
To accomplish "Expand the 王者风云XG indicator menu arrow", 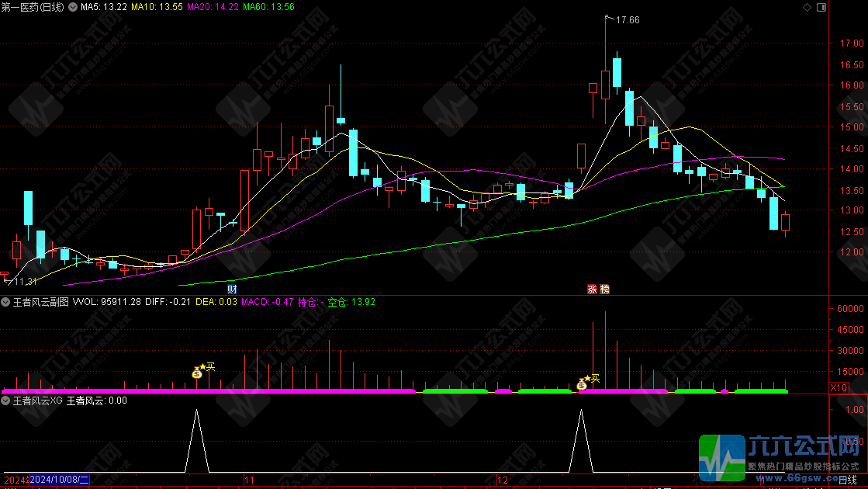I will pos(6,401).
